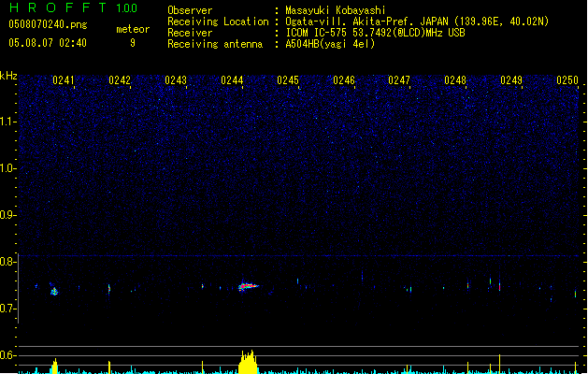Click the 0.8 kHz axis label
The image size is (588, 374).
pos(8,262)
